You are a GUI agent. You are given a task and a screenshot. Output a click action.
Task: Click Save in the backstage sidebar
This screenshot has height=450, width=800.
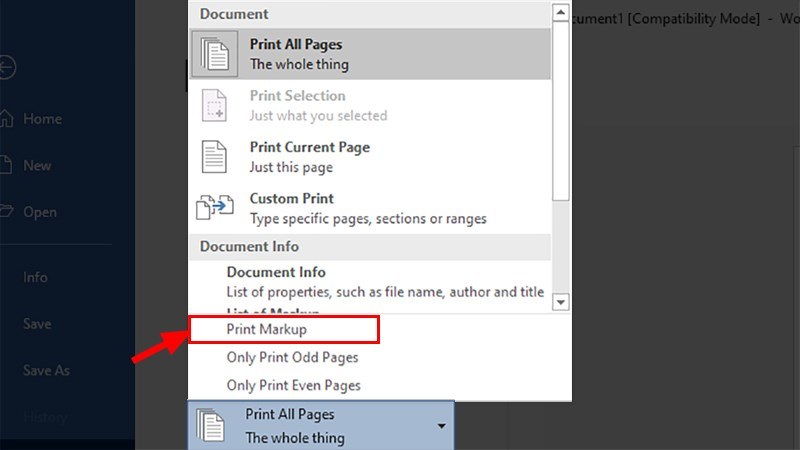36,324
